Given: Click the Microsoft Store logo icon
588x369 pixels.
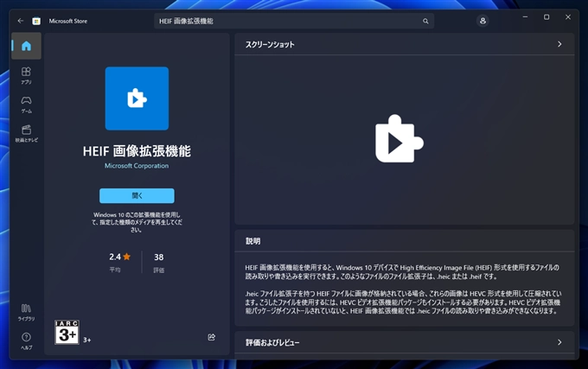Looking at the screenshot, I should point(36,21).
